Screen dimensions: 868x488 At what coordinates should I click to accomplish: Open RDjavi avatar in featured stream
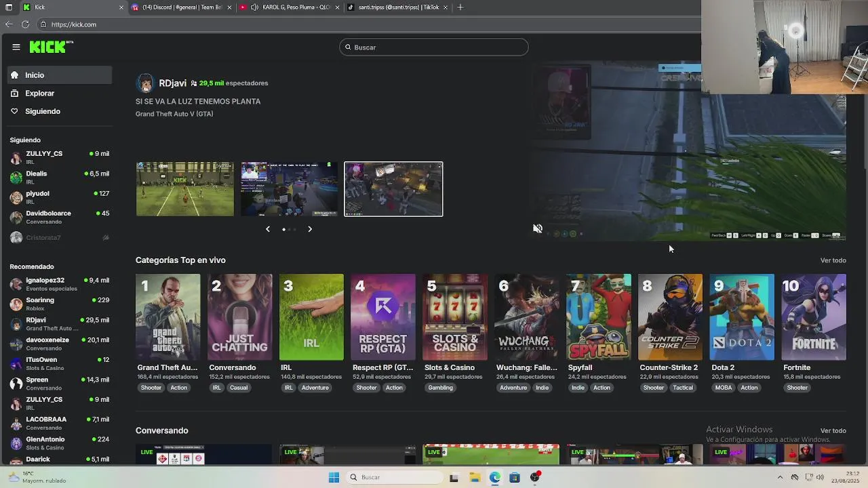tap(145, 83)
